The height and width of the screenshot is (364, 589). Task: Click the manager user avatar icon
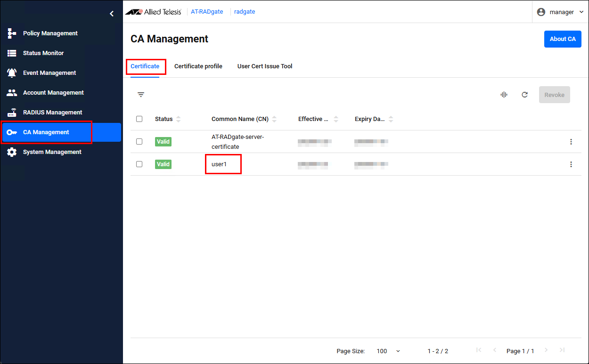tap(541, 12)
